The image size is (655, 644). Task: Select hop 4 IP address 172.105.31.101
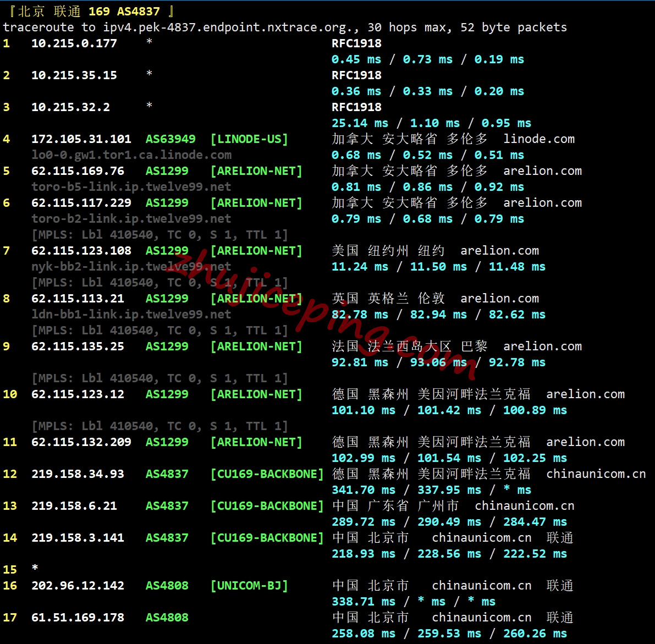pyautogui.click(x=81, y=139)
